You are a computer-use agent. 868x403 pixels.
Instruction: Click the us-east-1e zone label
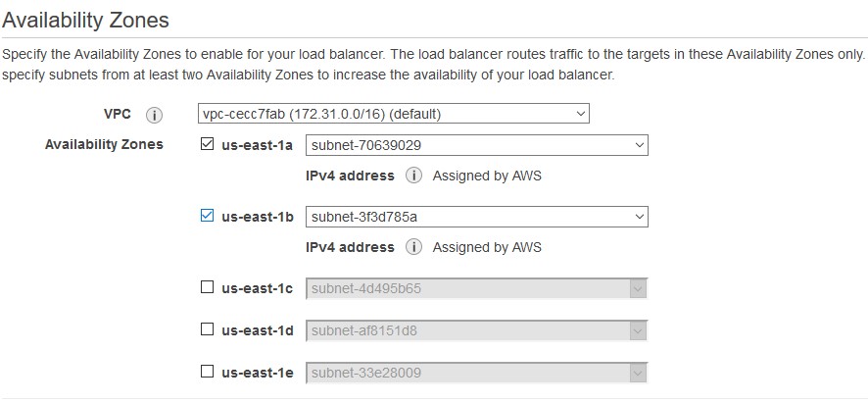[258, 373]
